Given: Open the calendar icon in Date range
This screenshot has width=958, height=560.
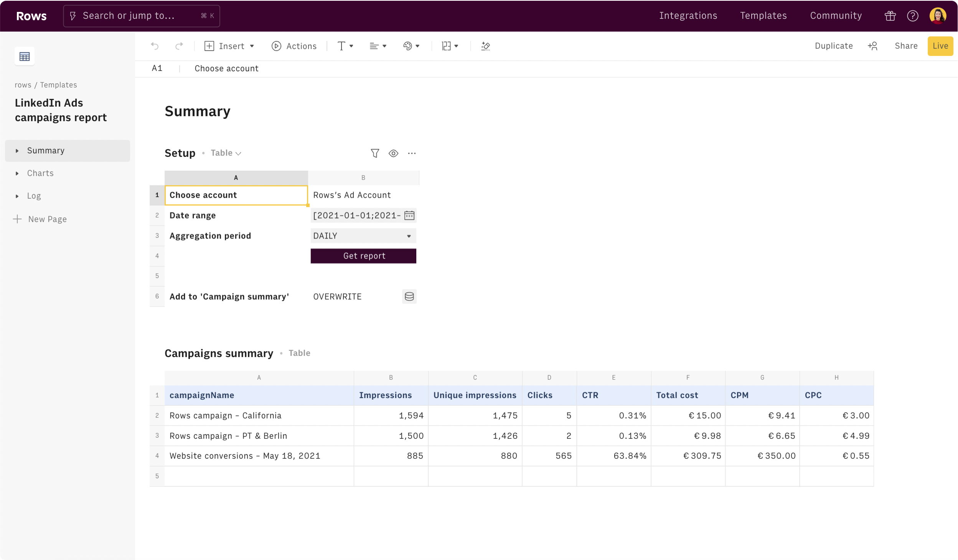Looking at the screenshot, I should click(x=409, y=215).
